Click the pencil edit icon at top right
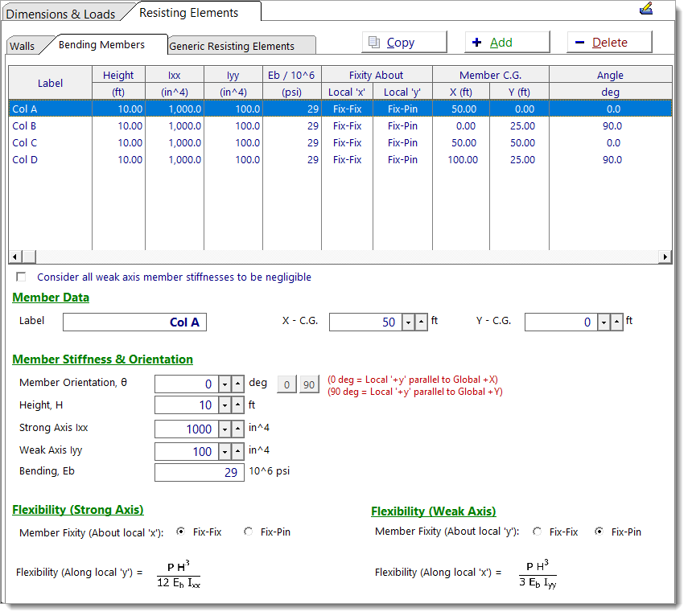 646,9
